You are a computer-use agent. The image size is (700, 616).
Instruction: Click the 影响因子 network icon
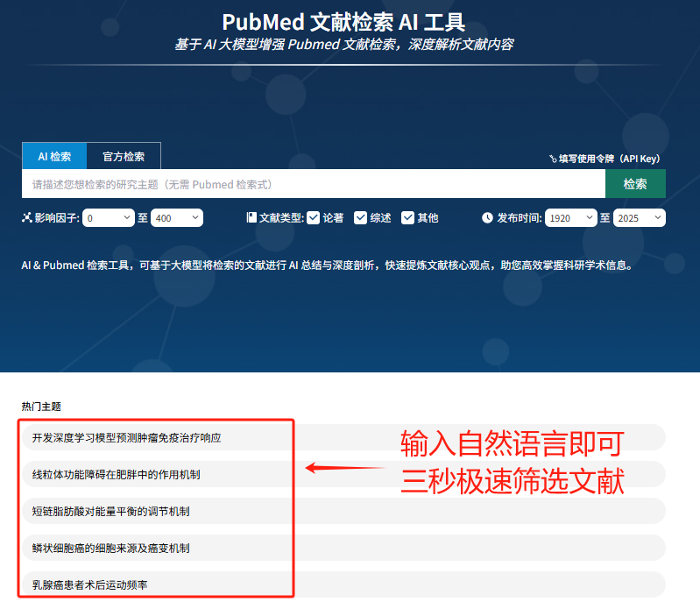[27, 217]
